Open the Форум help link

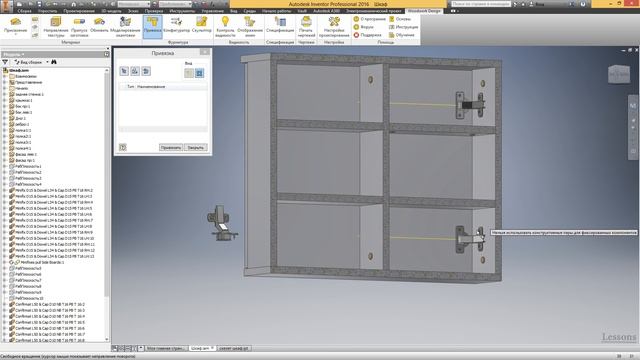(x=364, y=27)
